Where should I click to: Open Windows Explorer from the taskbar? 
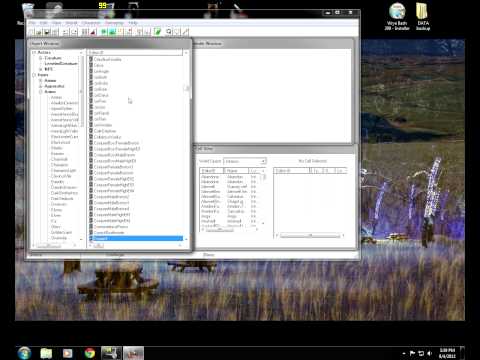click(46, 353)
